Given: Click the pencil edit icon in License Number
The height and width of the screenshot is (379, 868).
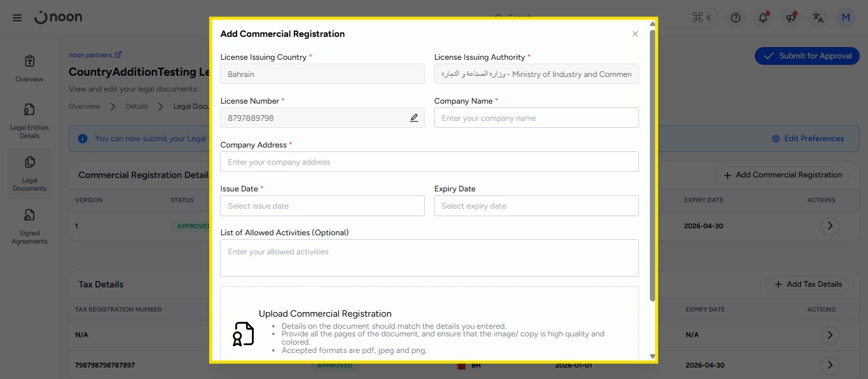Looking at the screenshot, I should (414, 118).
